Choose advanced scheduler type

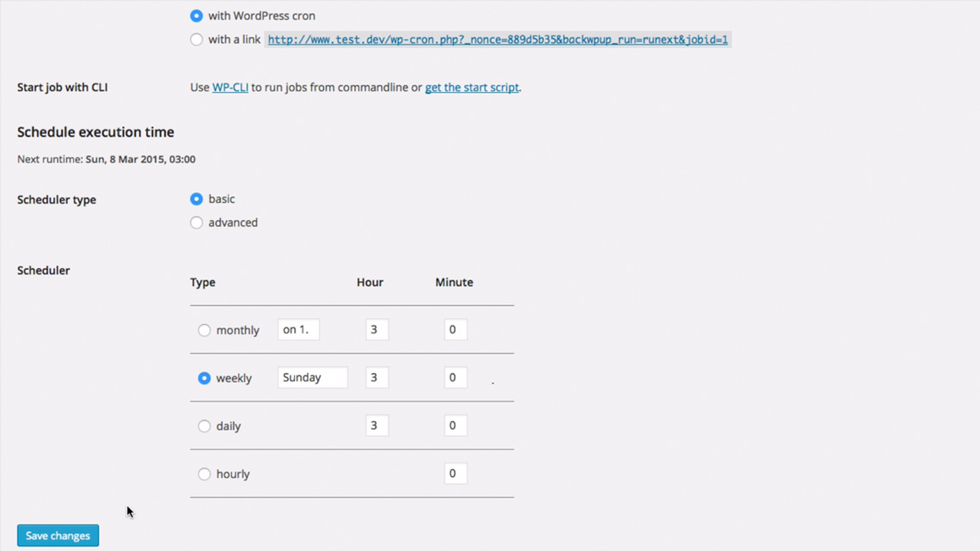point(196,223)
